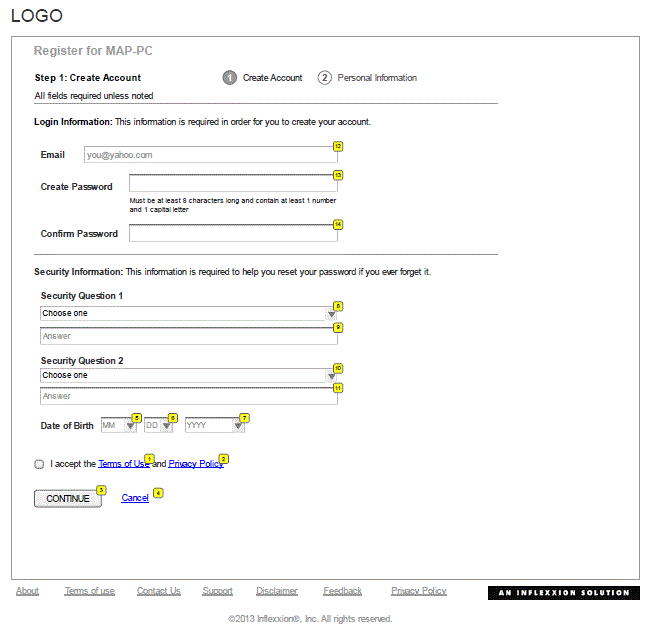Open the Security Question 1 dropdown
Image resolution: width=658 pixels, height=633 pixels.
pyautogui.click(x=188, y=314)
